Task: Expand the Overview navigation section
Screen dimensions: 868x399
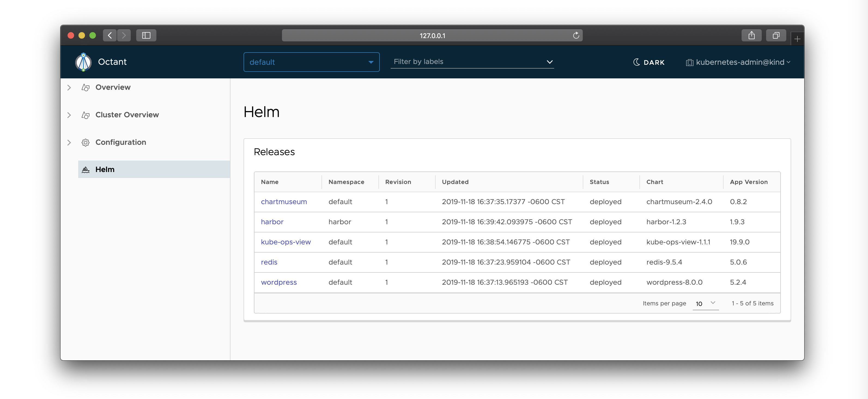Action: pos(69,88)
